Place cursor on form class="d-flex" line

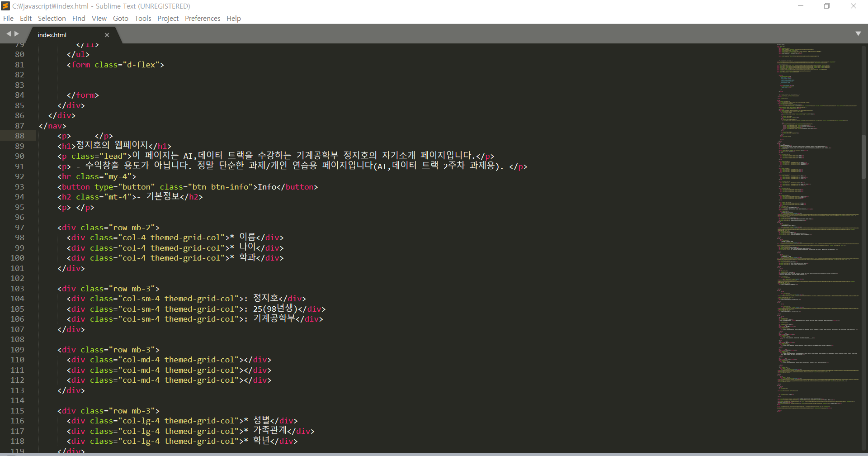(115, 65)
